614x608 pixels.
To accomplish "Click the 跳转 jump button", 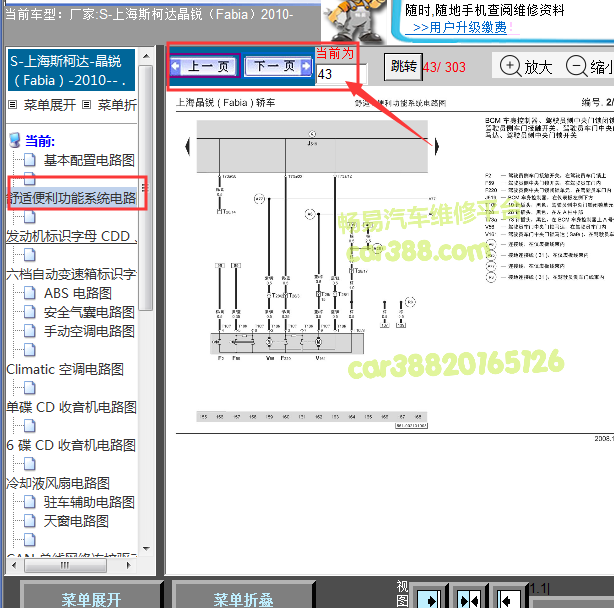I will click(403, 67).
